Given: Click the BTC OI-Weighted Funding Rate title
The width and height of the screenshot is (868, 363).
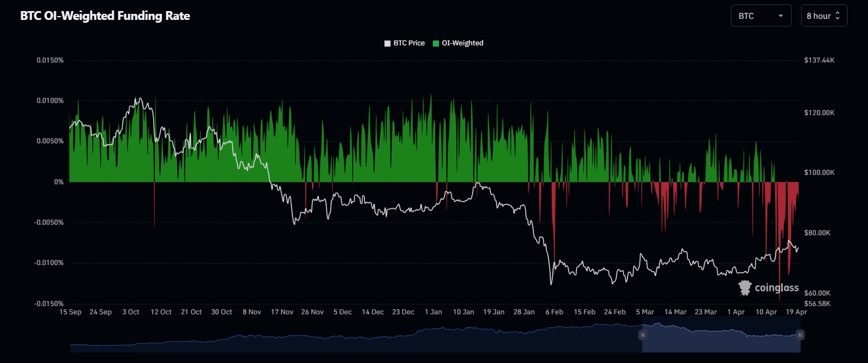Looking at the screenshot, I should click(105, 16).
